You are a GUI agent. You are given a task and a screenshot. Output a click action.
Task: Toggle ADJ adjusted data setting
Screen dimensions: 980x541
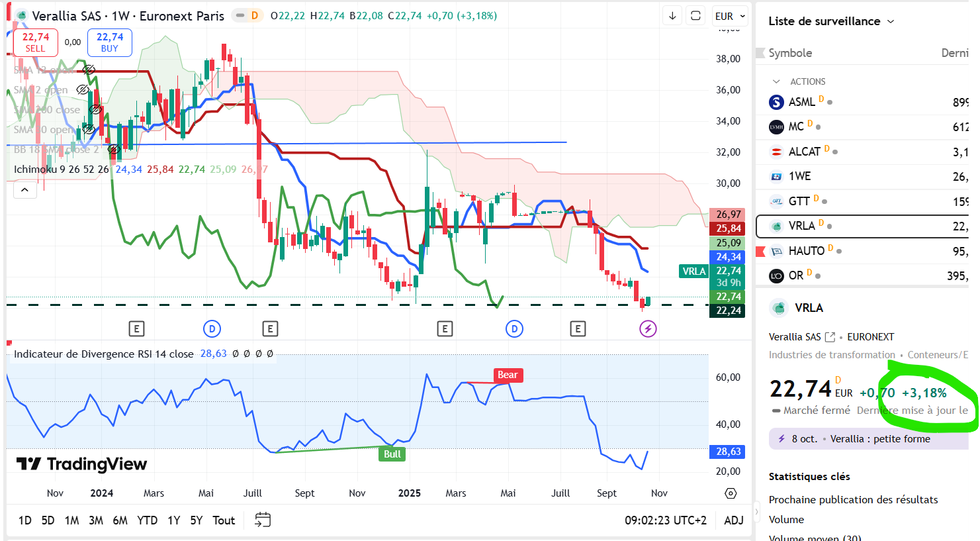(x=733, y=520)
